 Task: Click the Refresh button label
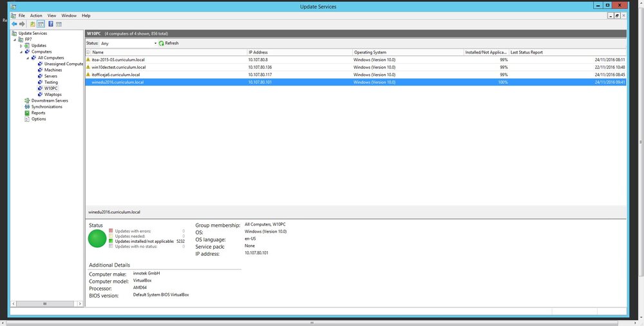coord(172,43)
